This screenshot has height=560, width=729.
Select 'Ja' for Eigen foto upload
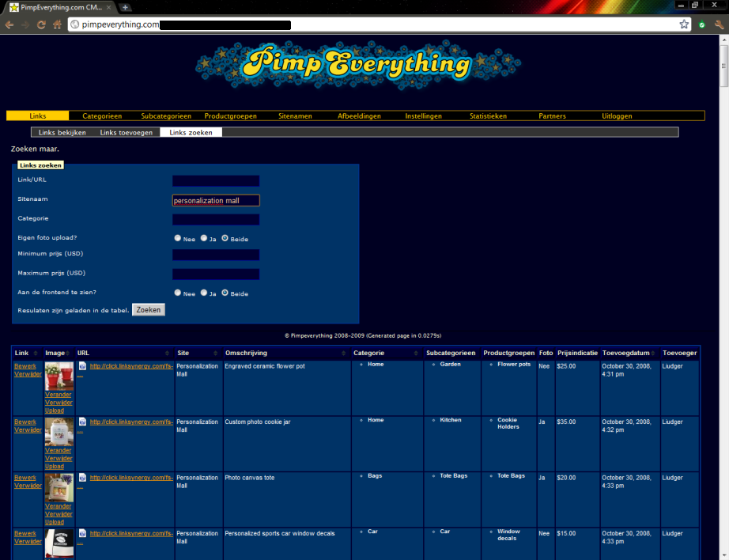coord(204,238)
